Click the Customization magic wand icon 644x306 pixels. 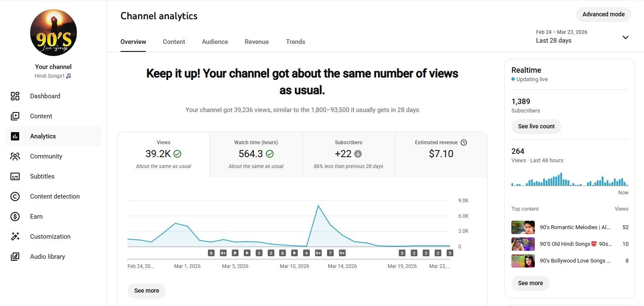click(15, 237)
